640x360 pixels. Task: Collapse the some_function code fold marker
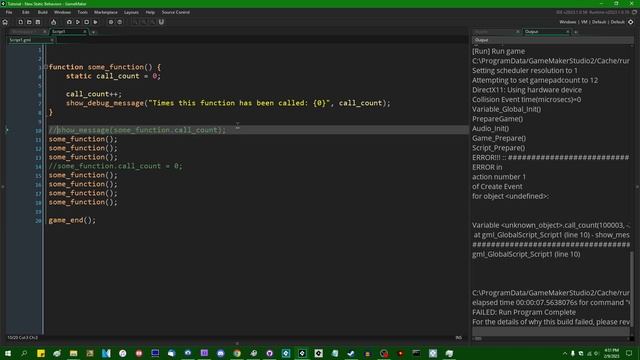[x=45, y=67]
